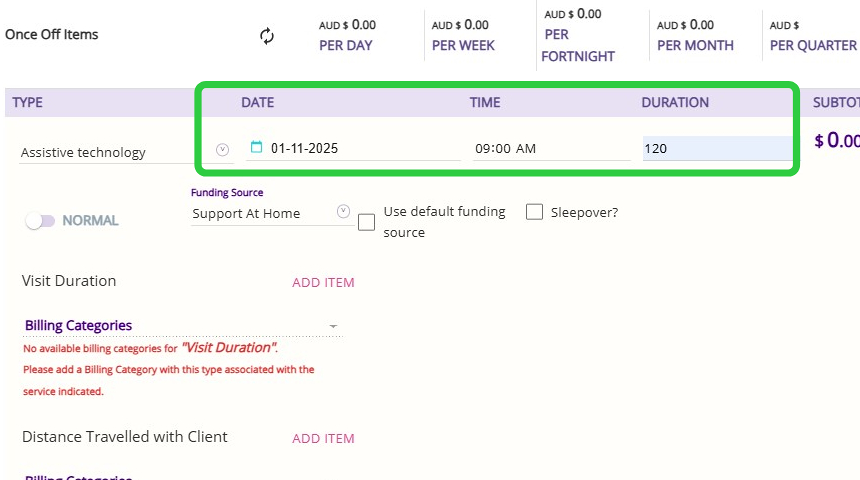Select the PER DAY total
Viewport: 860px width, 480px height.
346,45
